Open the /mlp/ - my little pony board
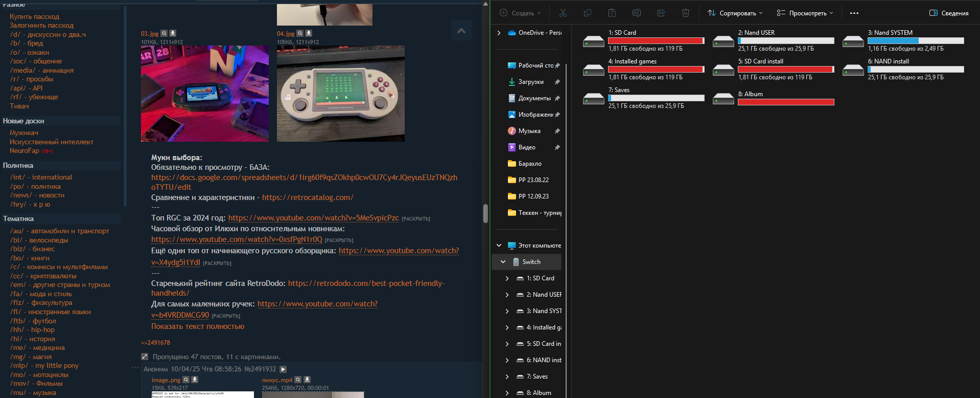The width and height of the screenshot is (980, 398). [x=44, y=366]
